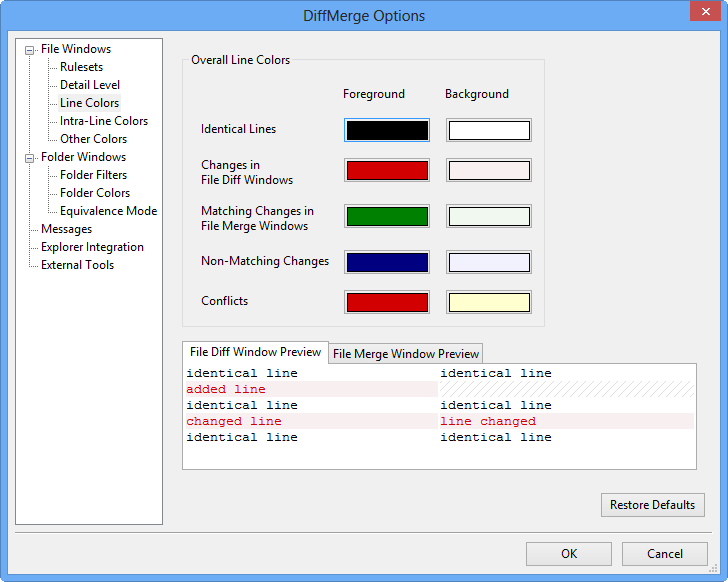
Task: Open Other Colors settings page
Action: click(93, 139)
